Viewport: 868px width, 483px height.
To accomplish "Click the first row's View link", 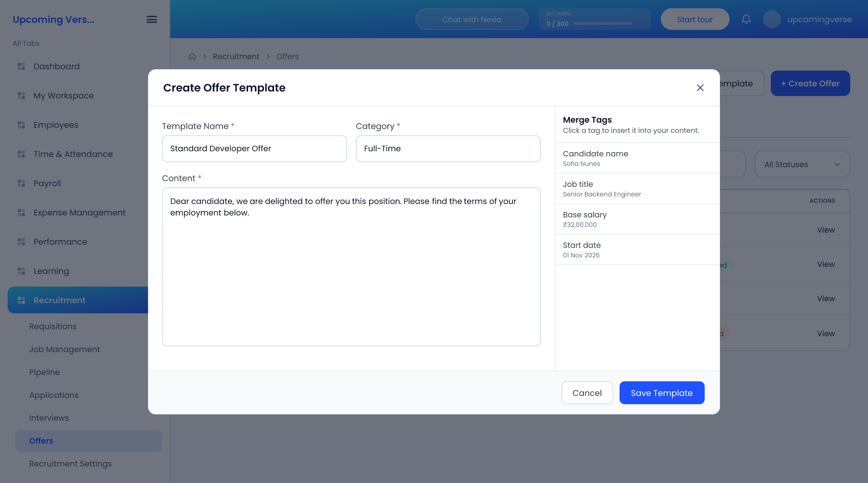I will point(826,230).
